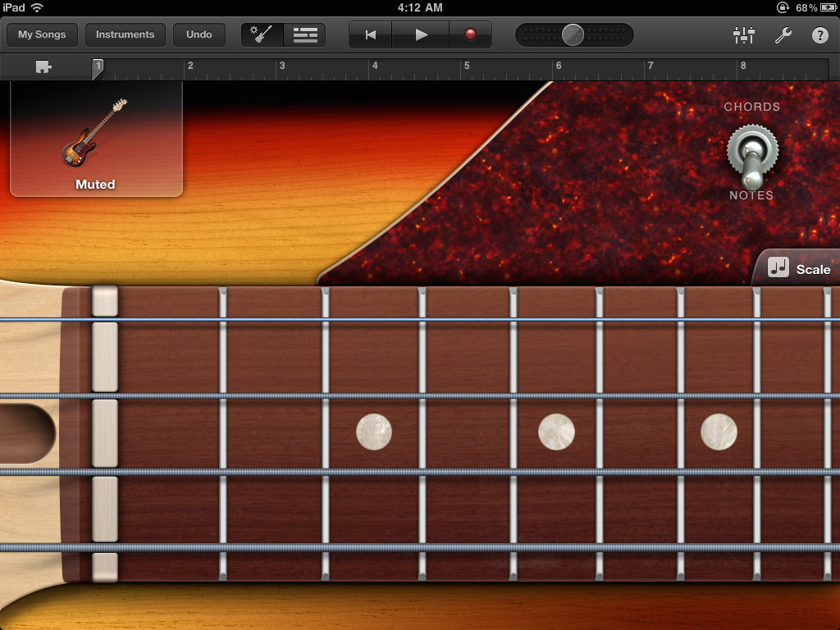Viewport: 840px width, 630px height.
Task: Jump to bar 2 on ruler
Action: click(190, 66)
